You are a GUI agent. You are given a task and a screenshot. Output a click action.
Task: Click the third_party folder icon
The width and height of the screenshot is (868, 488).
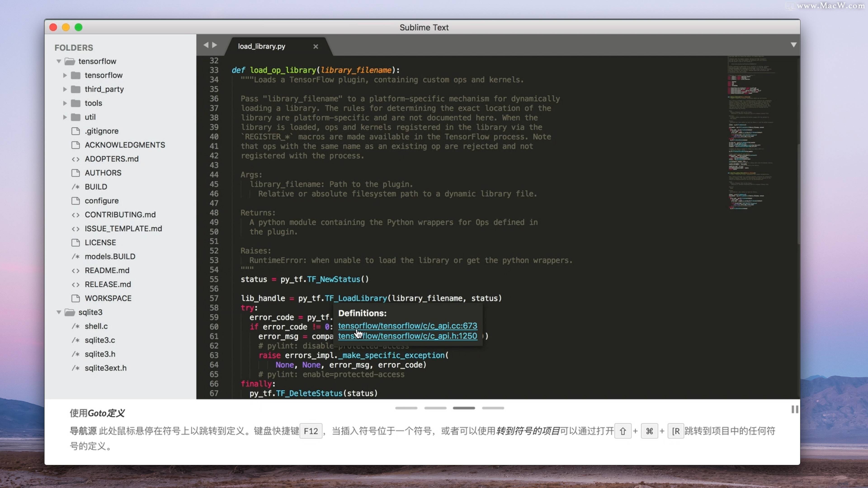coord(76,89)
